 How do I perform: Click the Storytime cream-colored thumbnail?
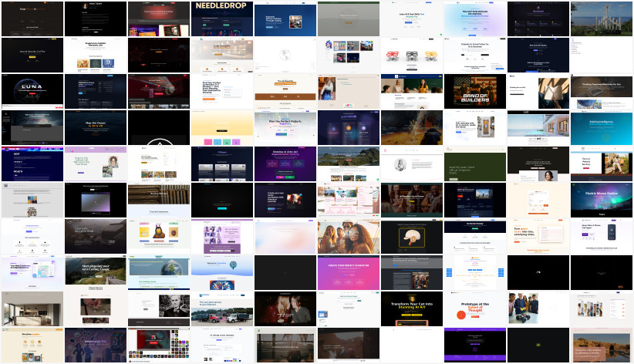pos(32,345)
